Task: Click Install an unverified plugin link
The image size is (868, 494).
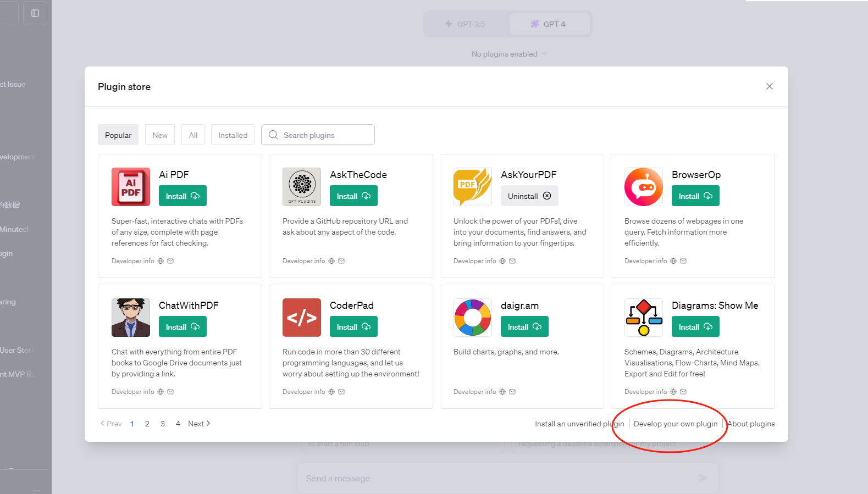Action: pos(579,424)
